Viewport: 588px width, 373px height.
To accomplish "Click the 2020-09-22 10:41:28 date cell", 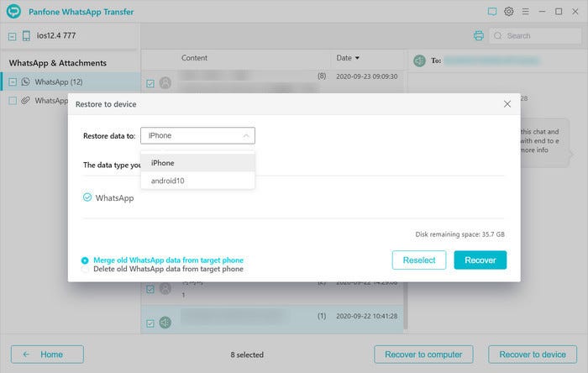I will point(367,316).
